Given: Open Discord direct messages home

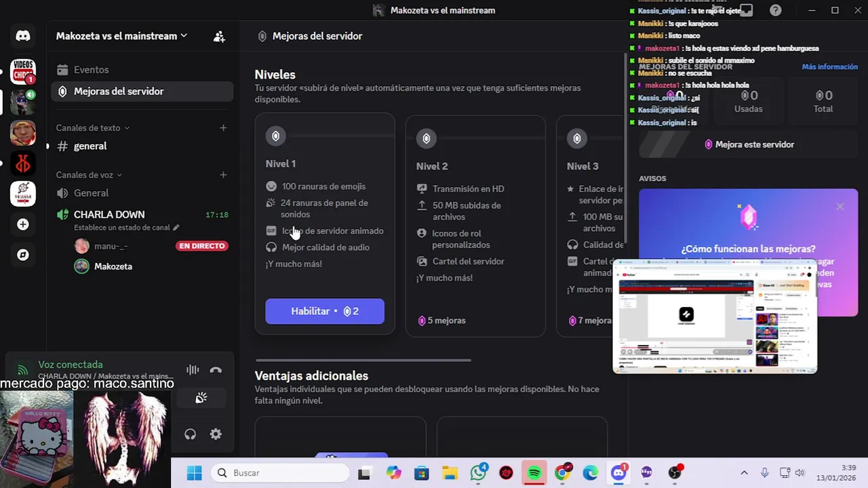Looking at the screenshot, I should tap(23, 36).
